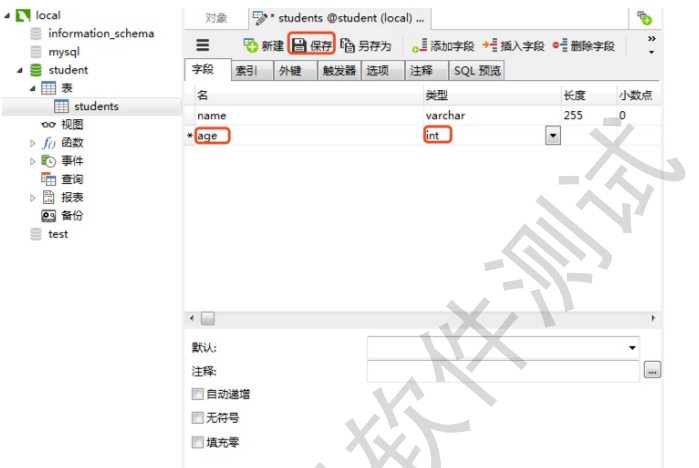Expand the 函数 functions node
The image size is (699, 468).
pos(33,144)
